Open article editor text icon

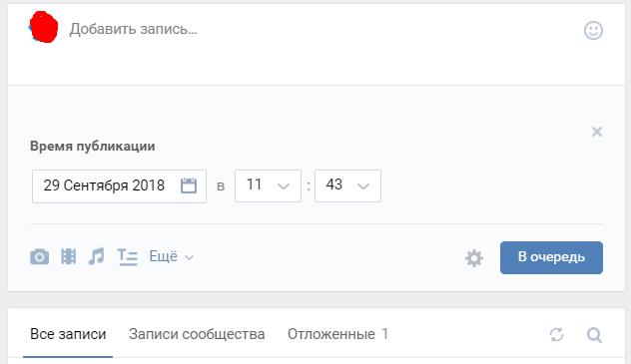tap(127, 256)
